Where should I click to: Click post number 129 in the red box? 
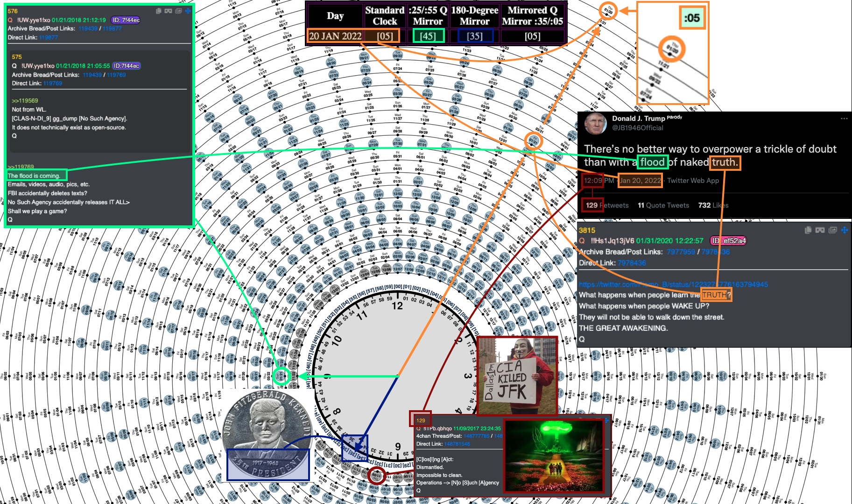coord(421,420)
